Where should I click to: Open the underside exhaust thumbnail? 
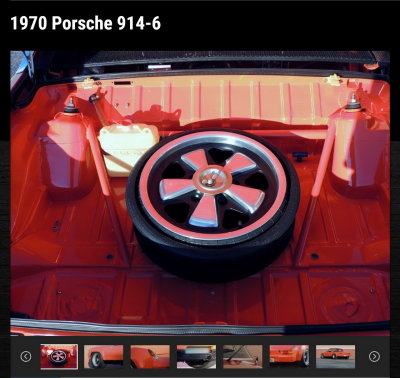[x=196, y=357]
